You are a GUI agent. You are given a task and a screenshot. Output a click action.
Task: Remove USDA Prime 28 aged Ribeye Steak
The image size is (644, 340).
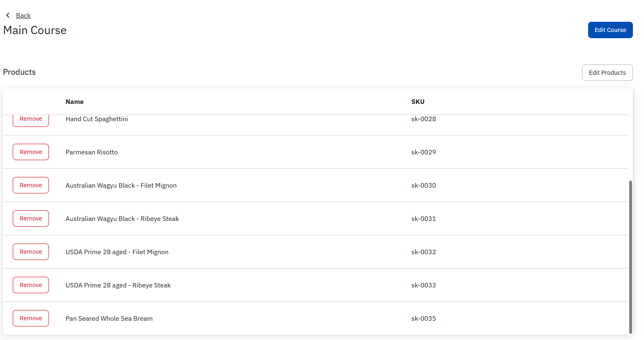pyautogui.click(x=31, y=285)
